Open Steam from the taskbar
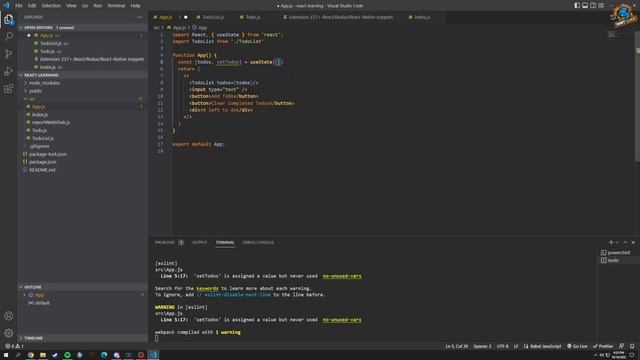This screenshot has height=360, width=640. [x=55, y=355]
